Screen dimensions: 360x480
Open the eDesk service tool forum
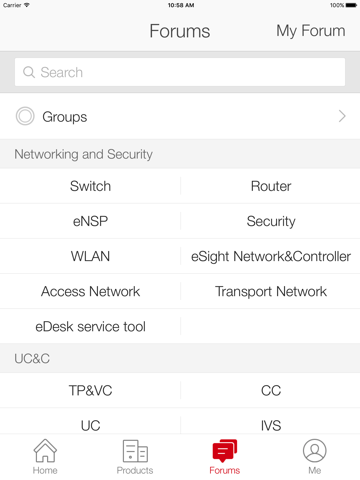tap(90, 326)
